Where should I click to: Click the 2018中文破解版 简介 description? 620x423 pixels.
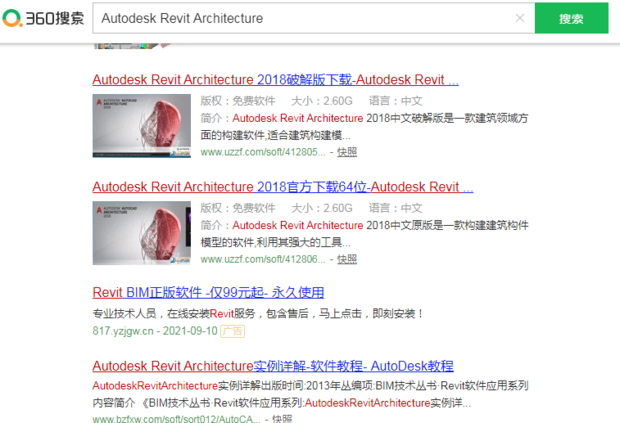click(364, 127)
